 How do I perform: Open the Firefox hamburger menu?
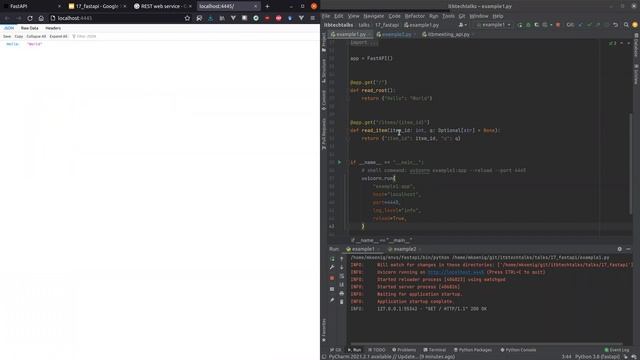(x=313, y=18)
